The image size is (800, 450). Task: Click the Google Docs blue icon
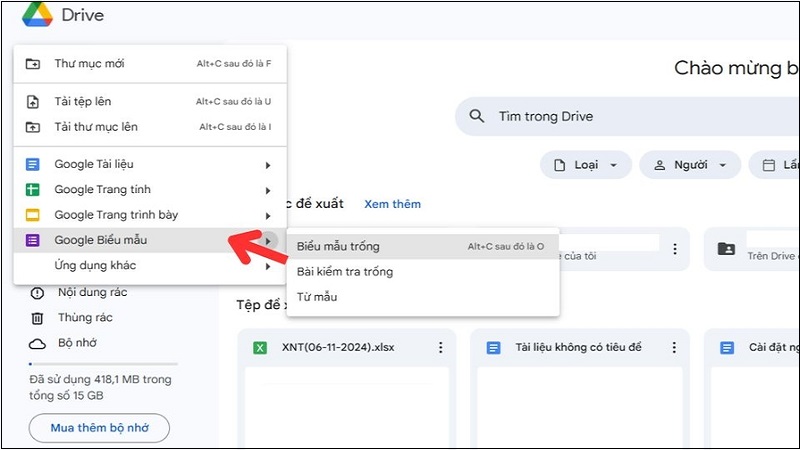[x=33, y=164]
